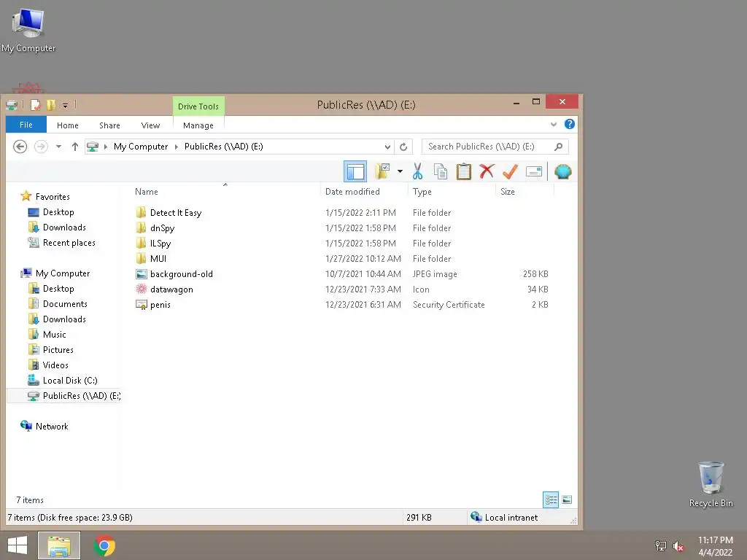The height and width of the screenshot is (560, 747).
Task: Toggle the navigation pane toolbar button
Action: pos(355,171)
